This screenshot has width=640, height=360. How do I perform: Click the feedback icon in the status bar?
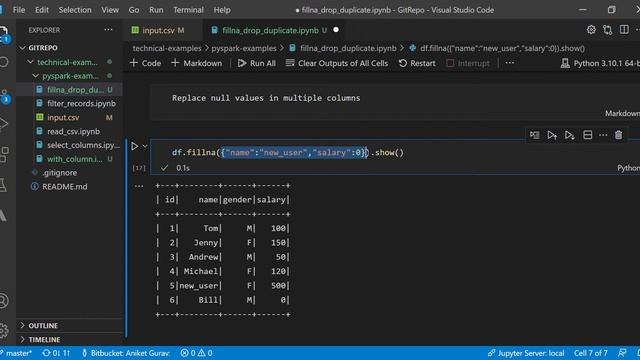click(622, 353)
